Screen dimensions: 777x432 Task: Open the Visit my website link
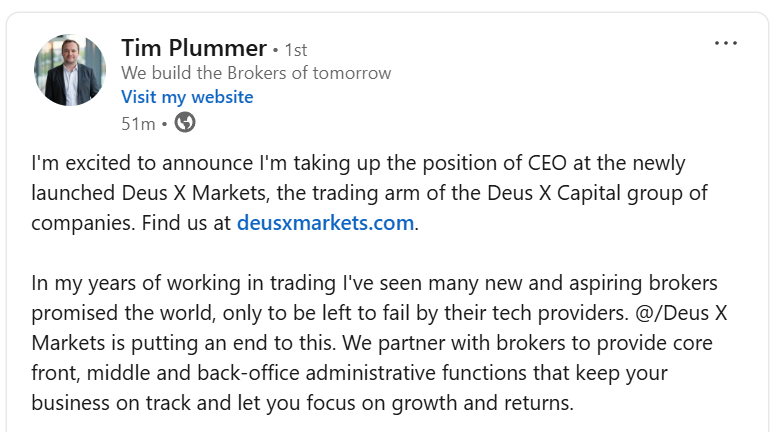[187, 97]
